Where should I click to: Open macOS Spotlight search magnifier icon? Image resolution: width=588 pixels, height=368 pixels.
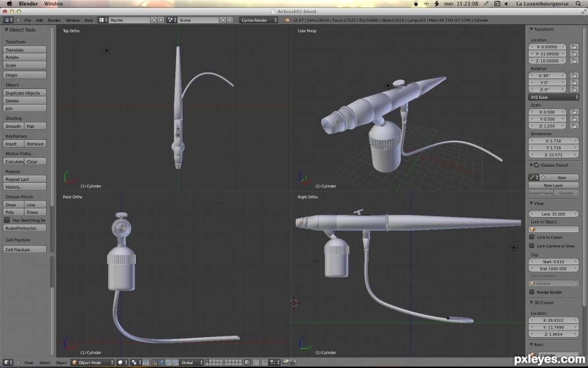tap(578, 4)
